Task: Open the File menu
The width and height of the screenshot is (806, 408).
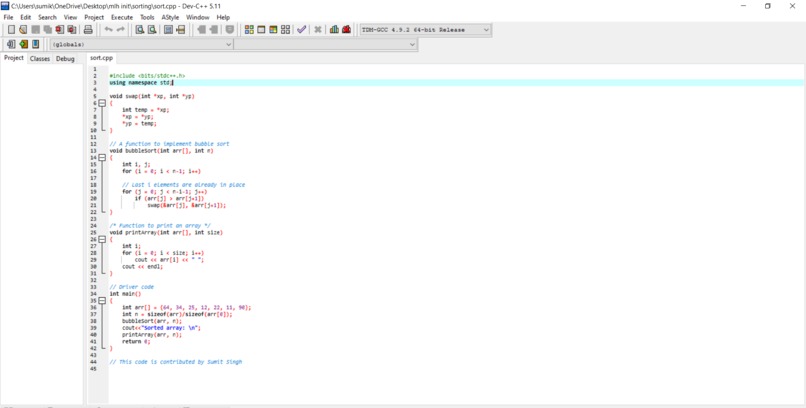Action: pos(8,17)
